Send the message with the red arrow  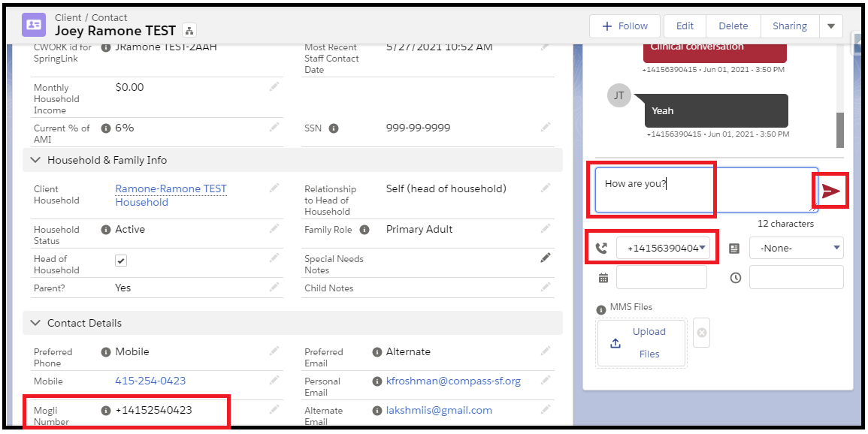(x=830, y=191)
